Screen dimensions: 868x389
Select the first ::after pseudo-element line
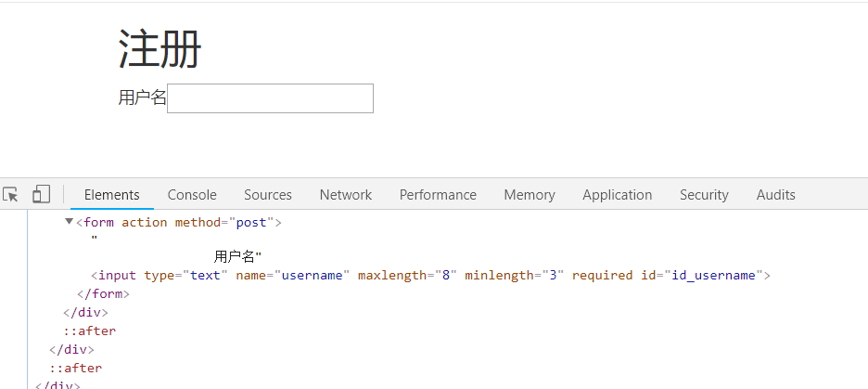pos(90,331)
